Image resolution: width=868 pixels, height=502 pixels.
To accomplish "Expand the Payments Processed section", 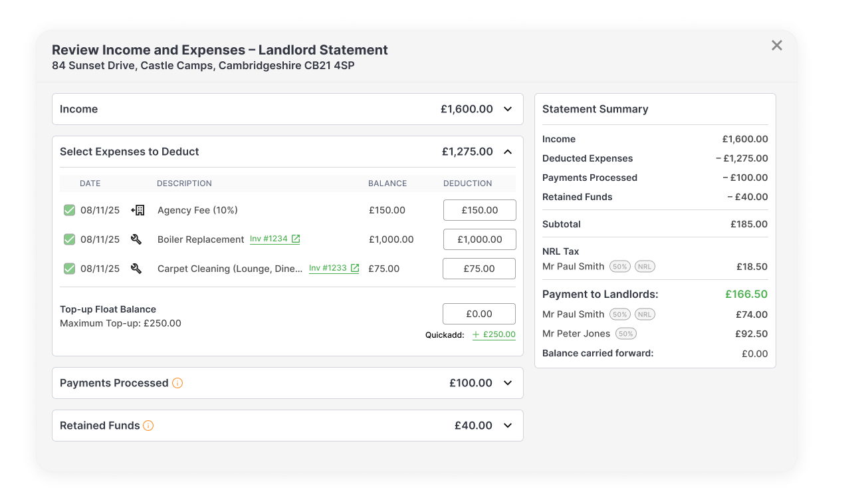I will (x=508, y=383).
